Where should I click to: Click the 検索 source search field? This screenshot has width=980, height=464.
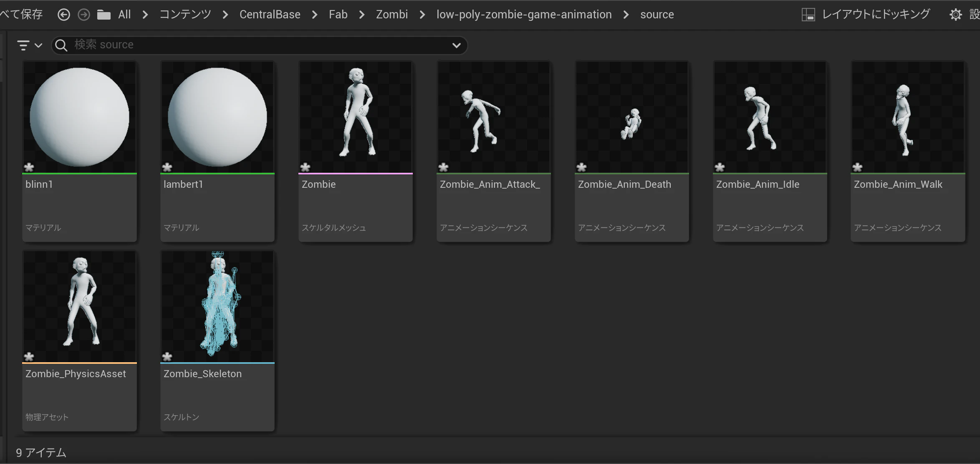pyautogui.click(x=259, y=45)
